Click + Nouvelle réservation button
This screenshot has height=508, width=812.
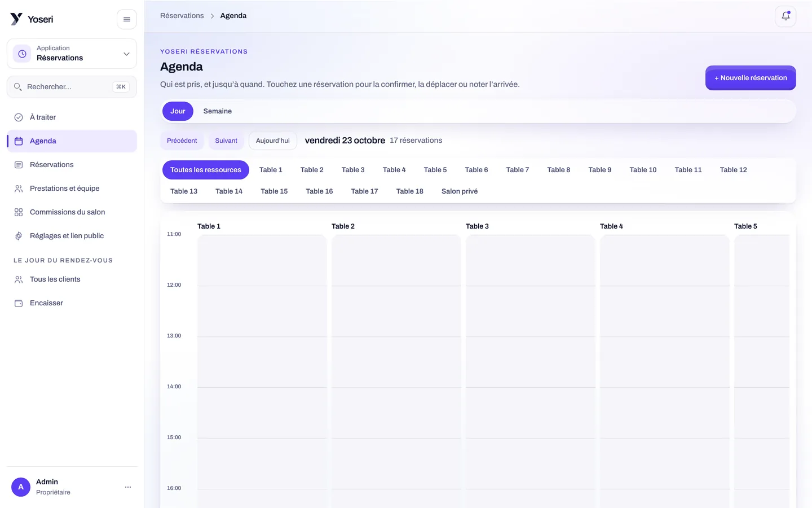click(x=751, y=78)
